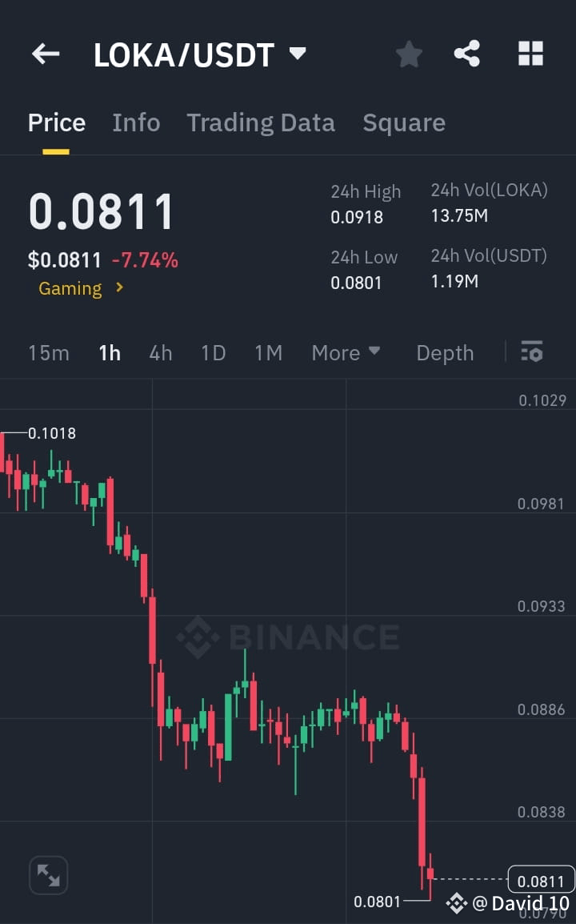Tap the back arrow to exit chart

tap(46, 54)
